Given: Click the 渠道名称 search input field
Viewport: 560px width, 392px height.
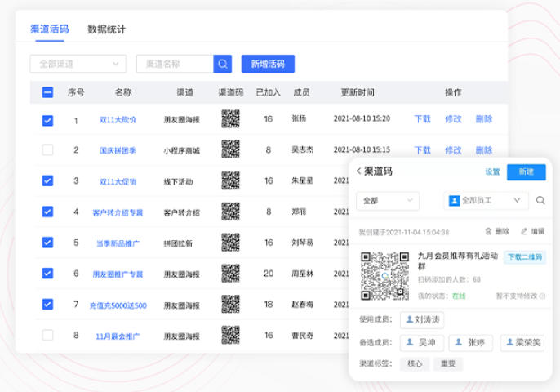Looking at the screenshot, I should click(175, 64).
